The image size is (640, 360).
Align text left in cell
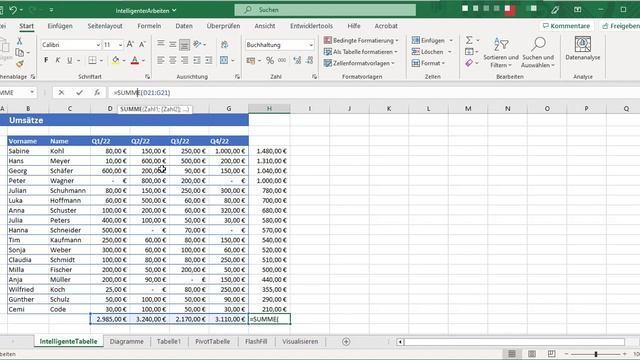[161, 60]
